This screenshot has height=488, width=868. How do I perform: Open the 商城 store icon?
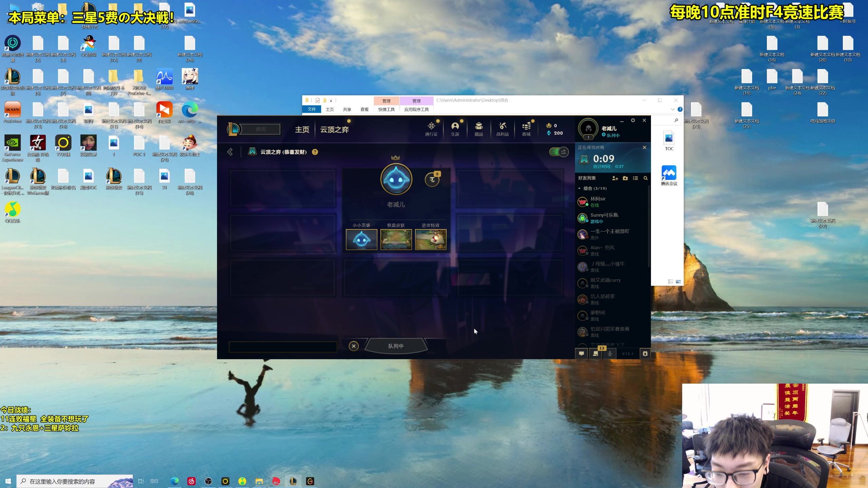click(x=526, y=129)
